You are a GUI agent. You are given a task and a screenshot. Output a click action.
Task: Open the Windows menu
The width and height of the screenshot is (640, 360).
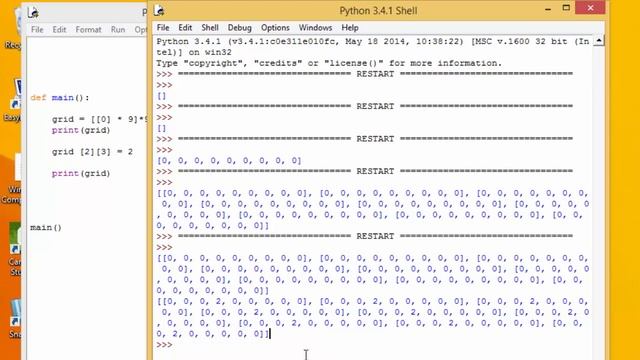tap(315, 28)
